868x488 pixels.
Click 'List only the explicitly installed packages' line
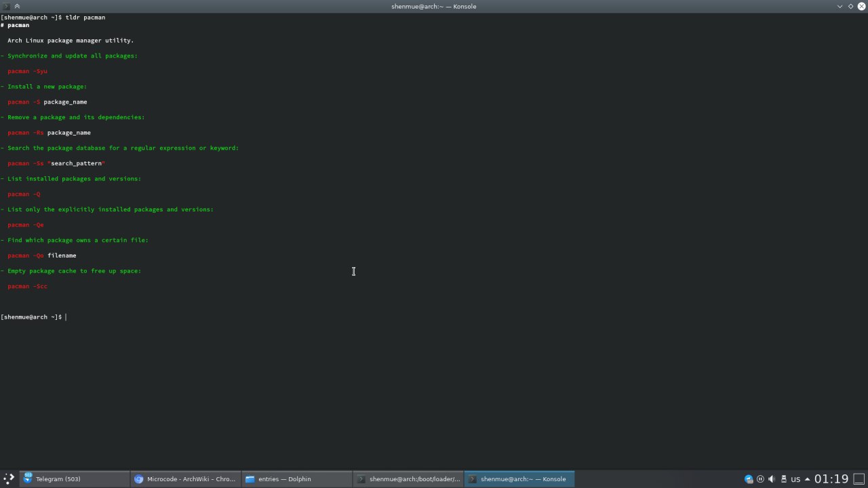click(107, 209)
